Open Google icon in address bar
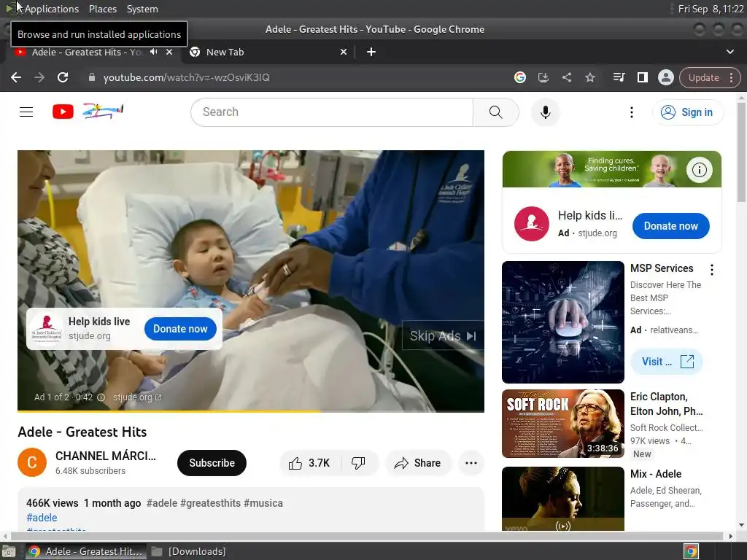The width and height of the screenshot is (747, 560). (519, 77)
